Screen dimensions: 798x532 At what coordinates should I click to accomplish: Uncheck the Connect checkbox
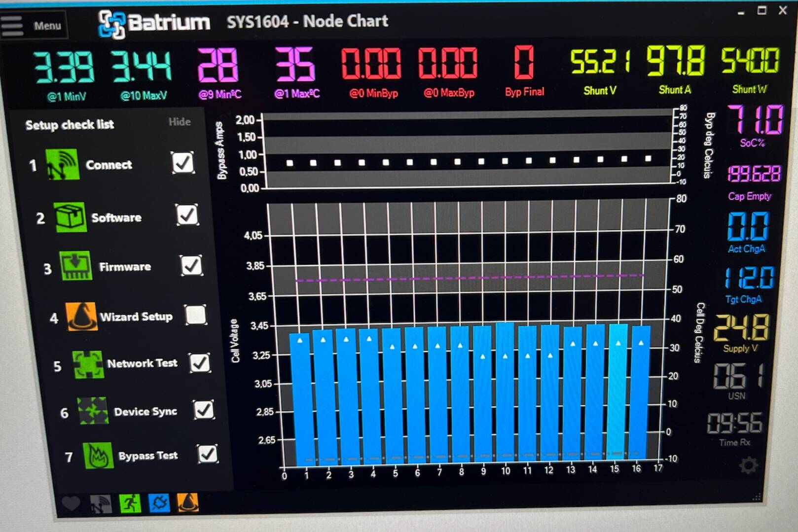[x=182, y=163]
